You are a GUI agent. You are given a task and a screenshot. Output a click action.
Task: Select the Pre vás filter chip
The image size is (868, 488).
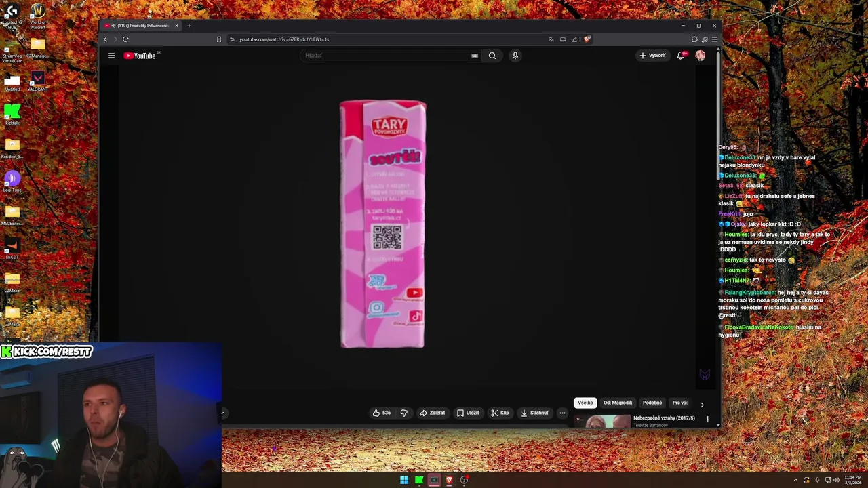click(680, 403)
